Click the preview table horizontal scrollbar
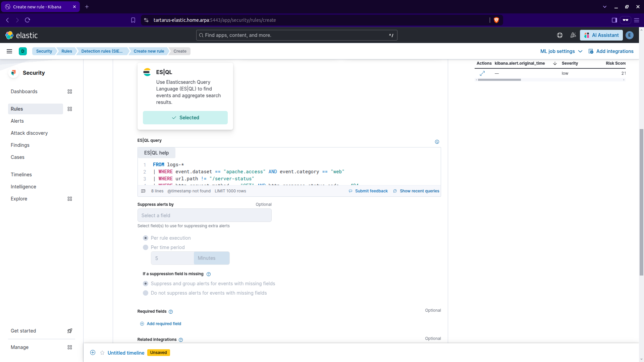This screenshot has height=362, width=644. [x=499, y=80]
